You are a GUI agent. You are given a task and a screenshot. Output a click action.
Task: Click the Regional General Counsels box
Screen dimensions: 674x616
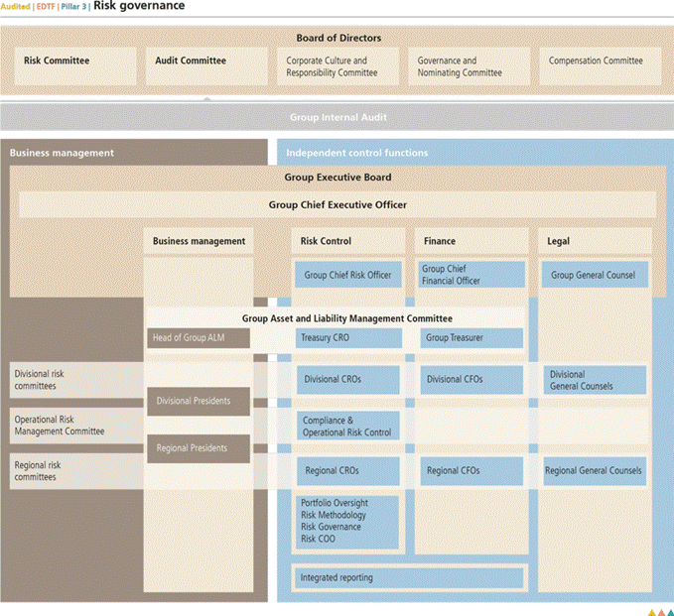594,470
